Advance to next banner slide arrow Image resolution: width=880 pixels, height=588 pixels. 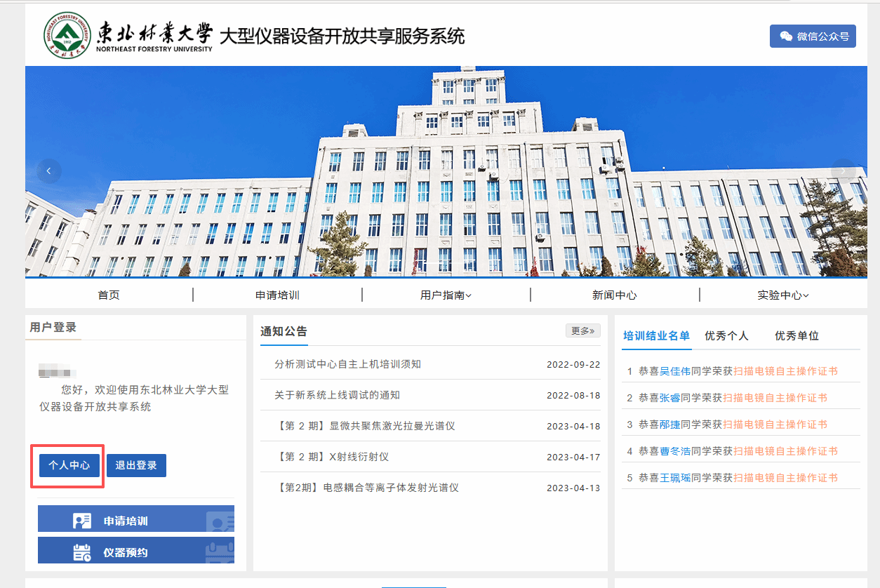(843, 171)
